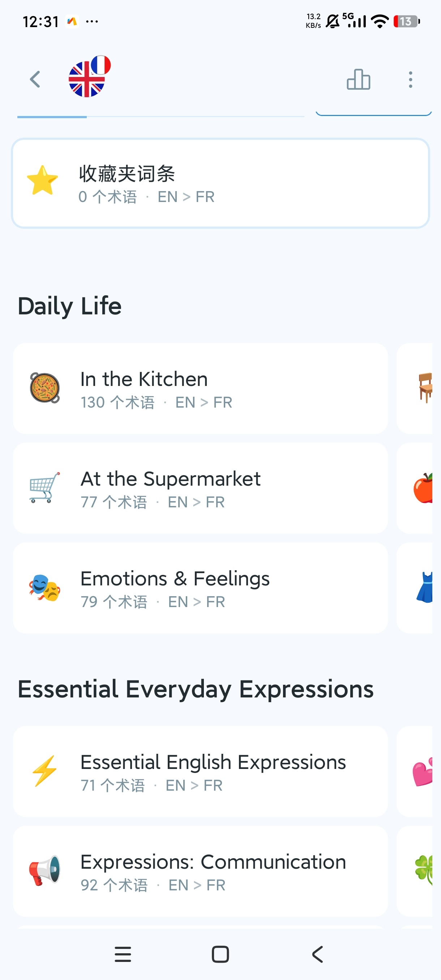This screenshot has width=441, height=980.
Task: Tap the paella pan kitchen icon
Action: 45,388
